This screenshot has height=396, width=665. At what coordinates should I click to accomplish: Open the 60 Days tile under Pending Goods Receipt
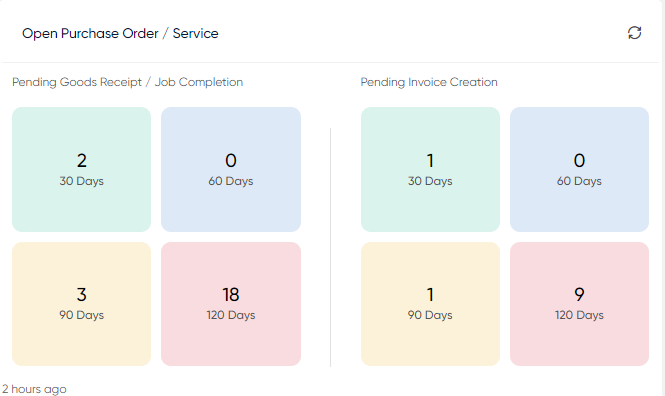pos(231,169)
